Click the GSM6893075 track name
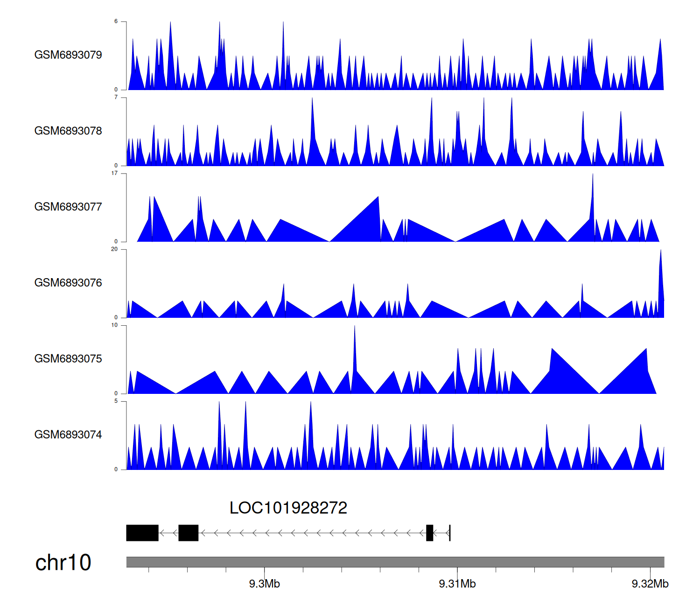The image size is (700, 616). click(x=68, y=359)
